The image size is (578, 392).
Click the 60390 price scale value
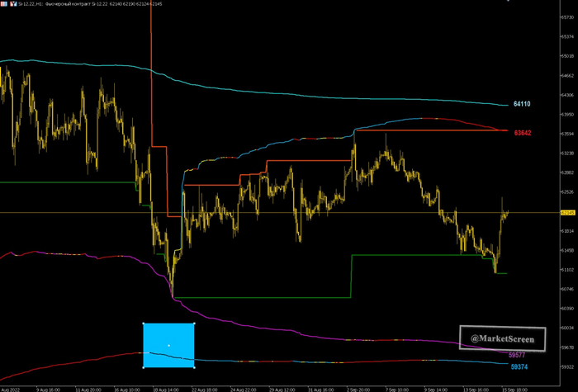click(568, 309)
